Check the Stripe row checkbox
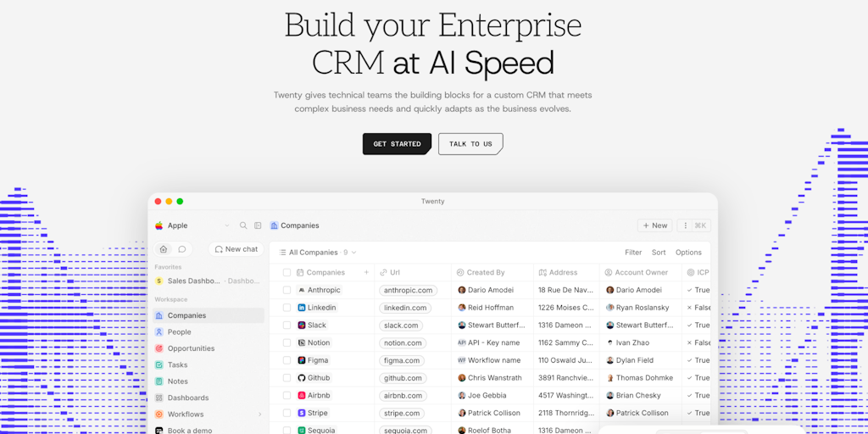This screenshot has width=868, height=434. pos(287,413)
